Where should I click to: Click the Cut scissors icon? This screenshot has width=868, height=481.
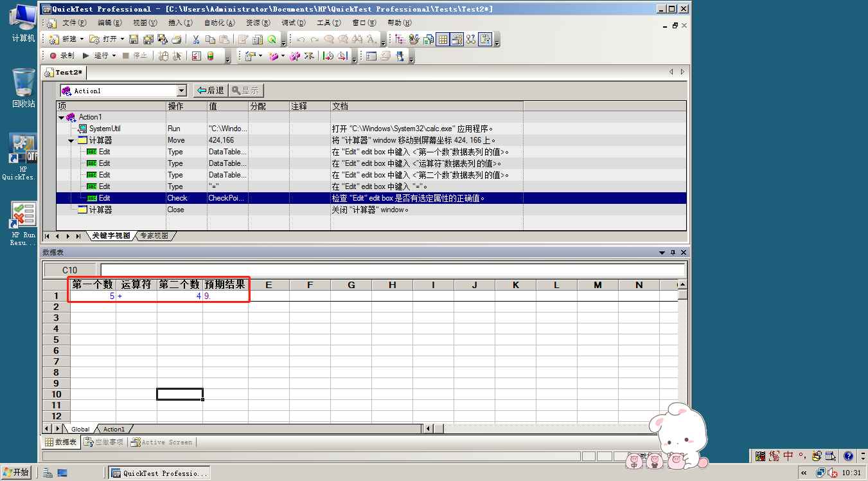click(x=196, y=39)
